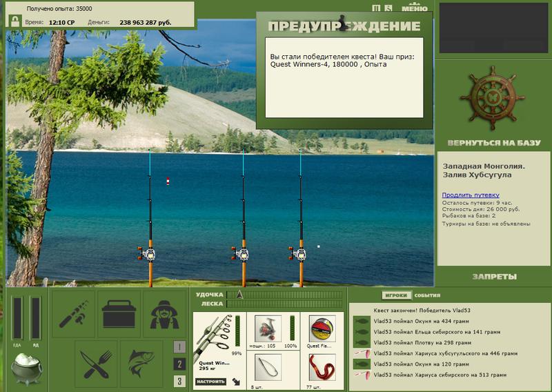
Task: Click the ЯД level bar
Action: click(36, 318)
